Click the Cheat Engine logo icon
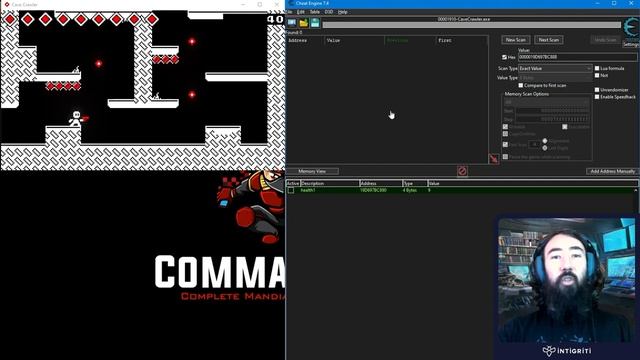This screenshot has height=360, width=640. point(631,28)
